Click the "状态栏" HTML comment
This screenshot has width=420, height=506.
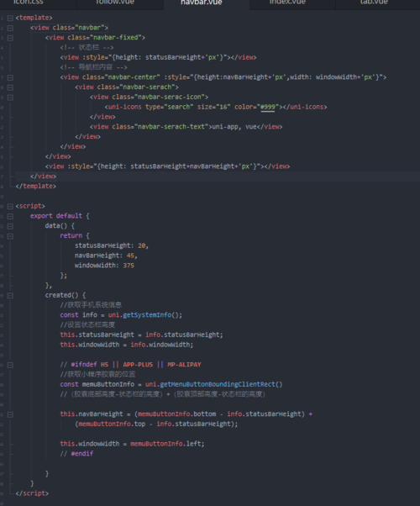click(x=87, y=47)
